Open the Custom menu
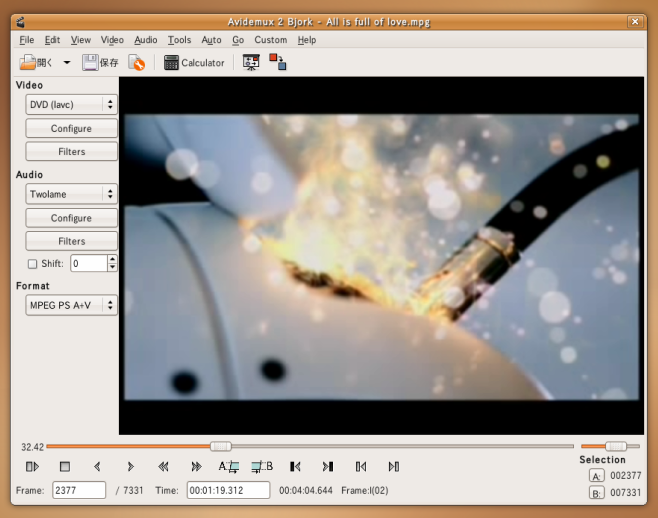658x518 pixels. click(x=271, y=40)
